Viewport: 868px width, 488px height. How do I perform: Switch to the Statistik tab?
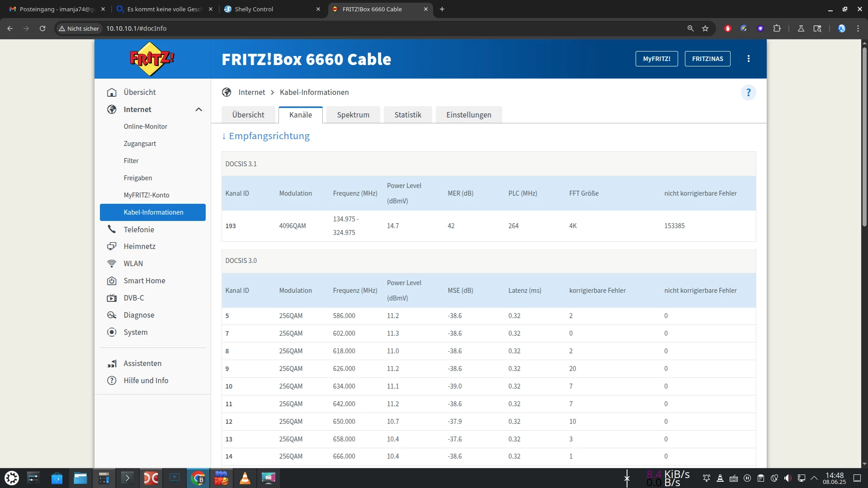407,115
